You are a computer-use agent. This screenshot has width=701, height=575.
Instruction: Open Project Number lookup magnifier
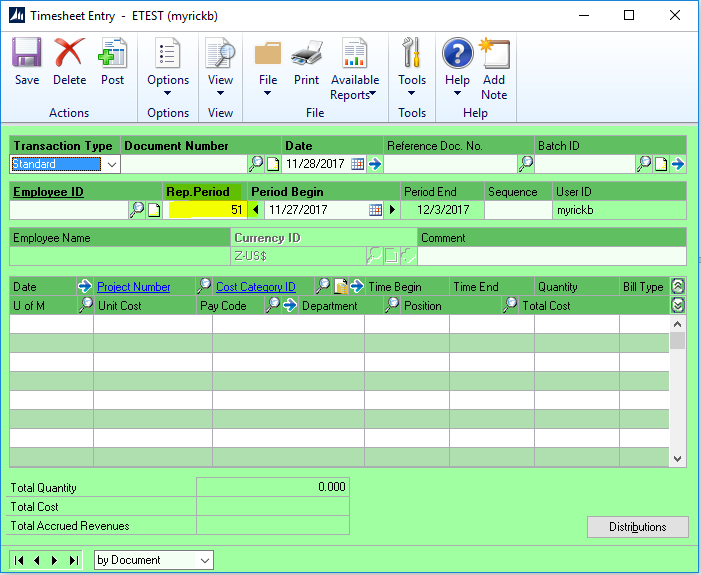tap(204, 286)
